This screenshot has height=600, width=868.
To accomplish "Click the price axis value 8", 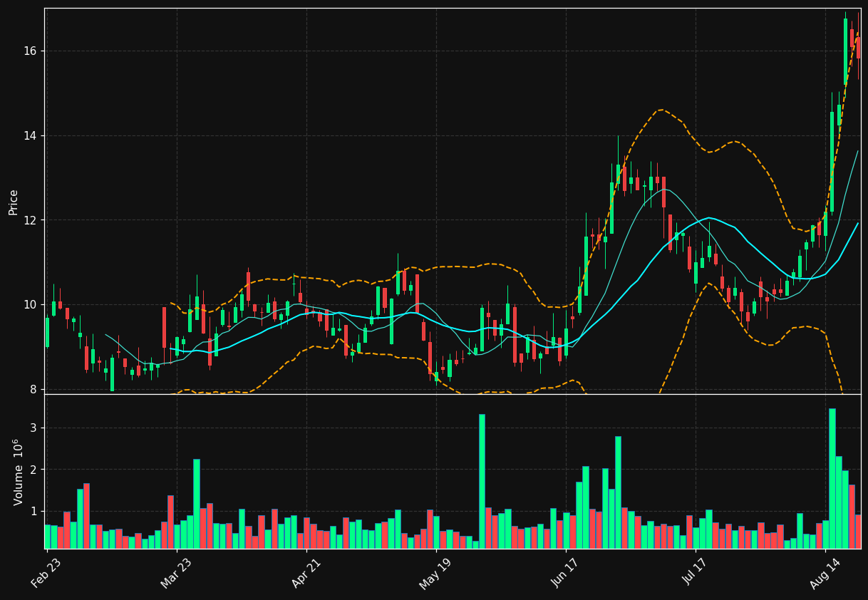I will point(33,390).
